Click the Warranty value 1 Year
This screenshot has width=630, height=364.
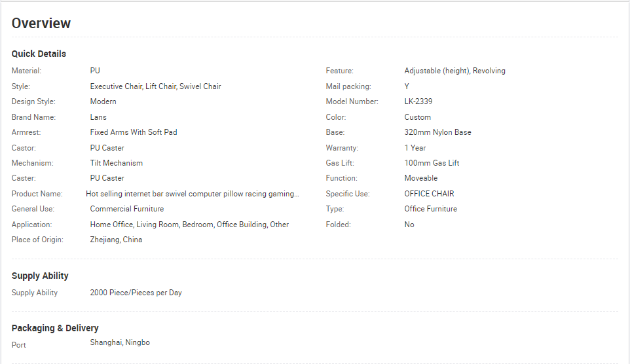[415, 148]
